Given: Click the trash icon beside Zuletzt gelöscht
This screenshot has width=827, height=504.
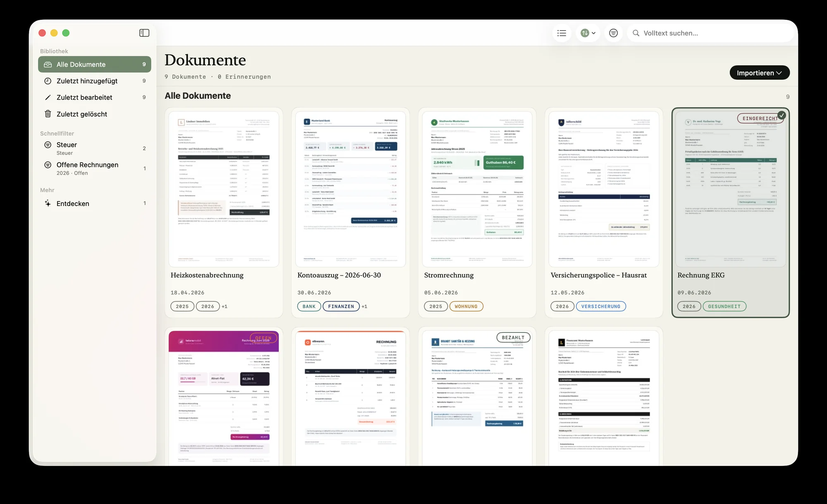Looking at the screenshot, I should pyautogui.click(x=48, y=114).
